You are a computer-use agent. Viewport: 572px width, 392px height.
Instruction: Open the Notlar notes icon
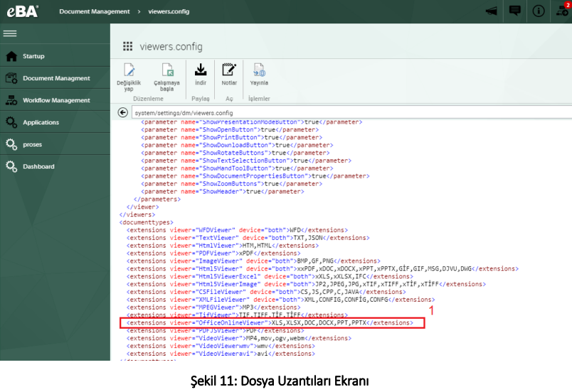pos(229,69)
